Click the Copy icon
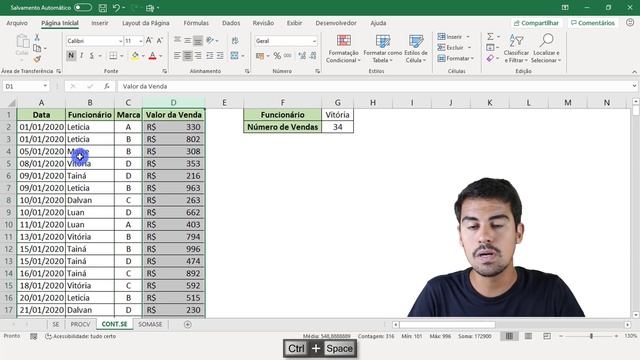 (x=37, y=48)
